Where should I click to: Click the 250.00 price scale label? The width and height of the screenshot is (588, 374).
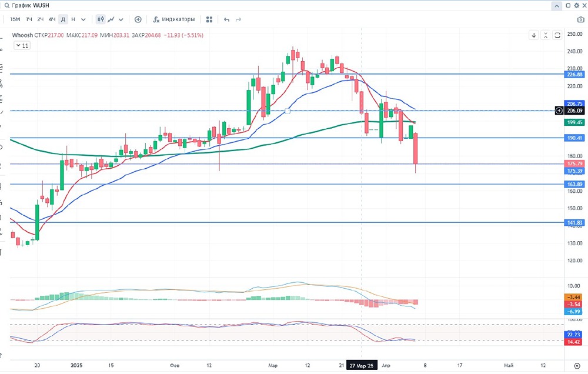click(574, 34)
